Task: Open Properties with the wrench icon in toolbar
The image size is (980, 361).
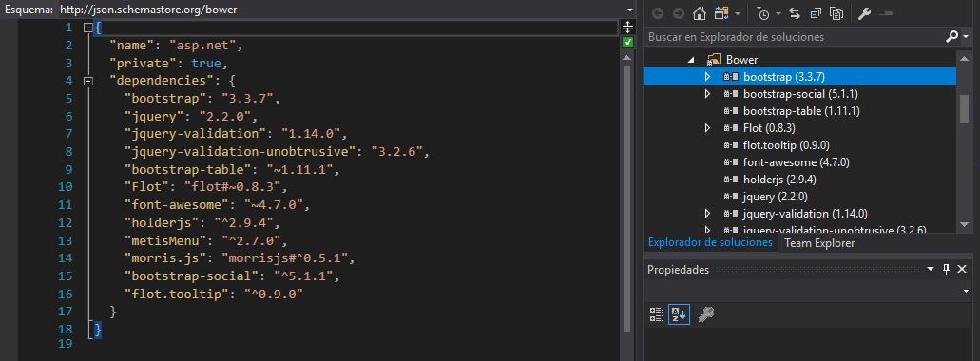Action: click(x=865, y=13)
